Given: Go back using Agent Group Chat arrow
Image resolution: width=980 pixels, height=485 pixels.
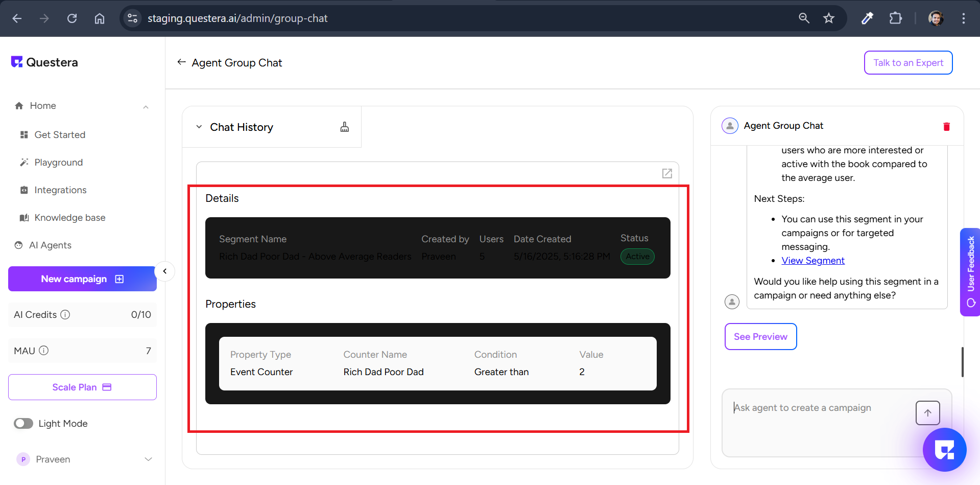Looking at the screenshot, I should coord(181,62).
